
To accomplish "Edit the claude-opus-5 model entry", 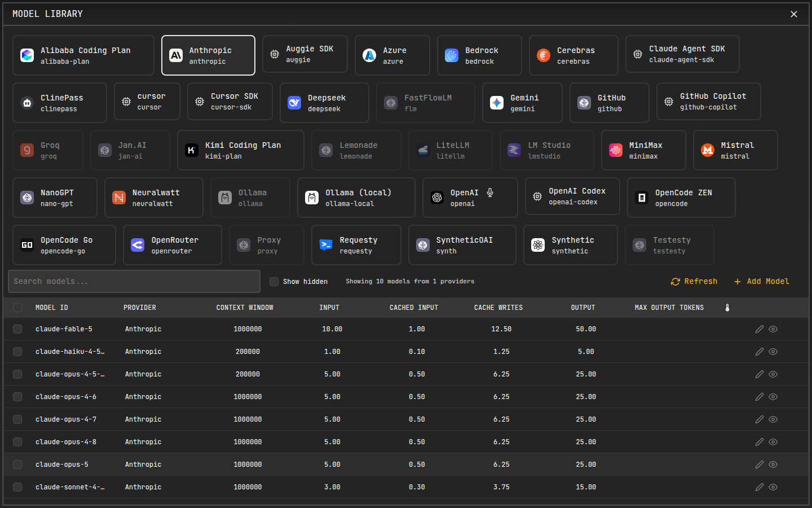I will (x=760, y=465).
